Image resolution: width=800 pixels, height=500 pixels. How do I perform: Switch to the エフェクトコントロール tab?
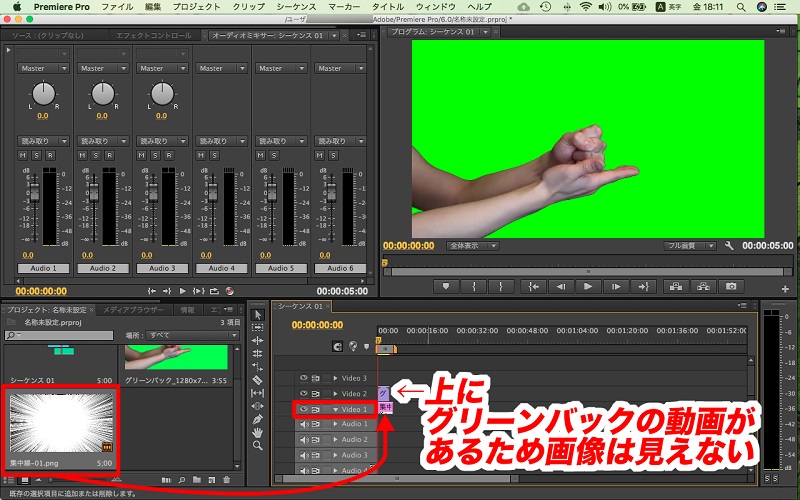154,35
